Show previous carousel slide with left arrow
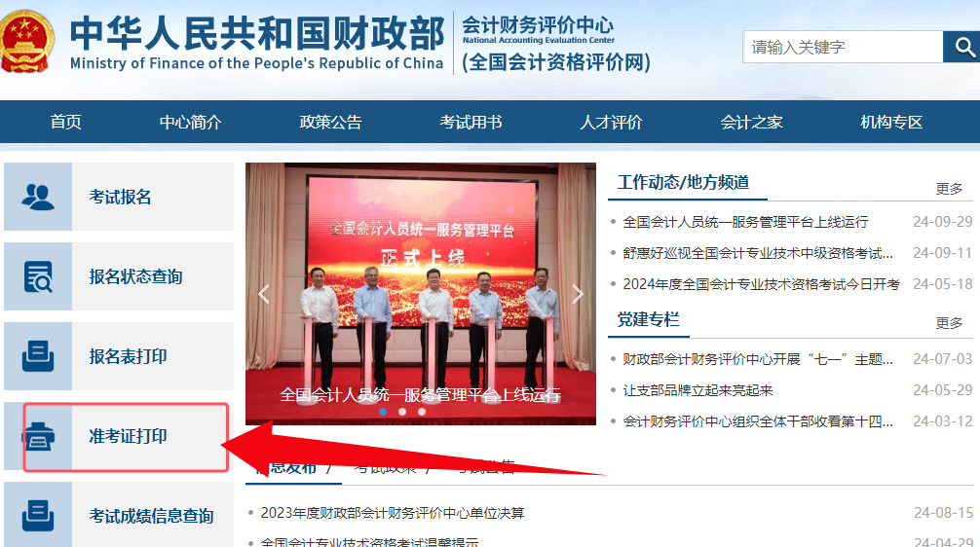This screenshot has width=980, height=547. tap(264, 294)
